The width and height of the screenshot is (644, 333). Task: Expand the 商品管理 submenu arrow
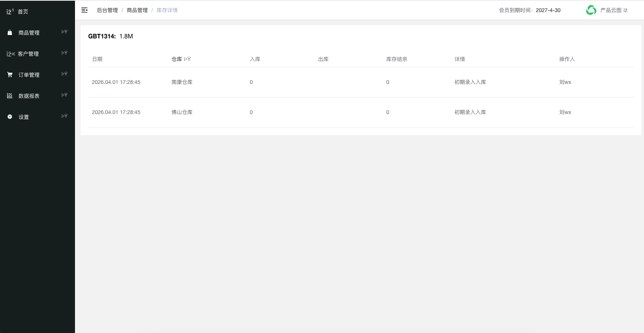click(x=64, y=32)
